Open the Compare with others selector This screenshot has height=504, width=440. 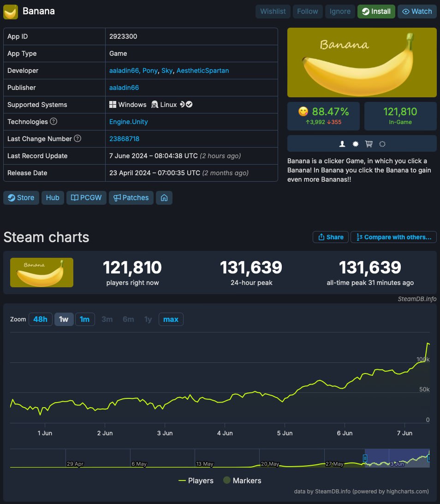tap(393, 237)
